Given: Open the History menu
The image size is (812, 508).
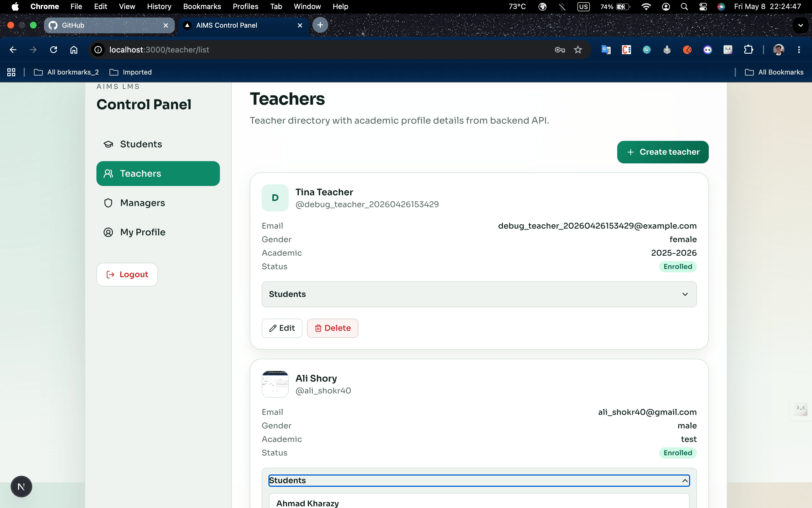Looking at the screenshot, I should pyautogui.click(x=159, y=6).
